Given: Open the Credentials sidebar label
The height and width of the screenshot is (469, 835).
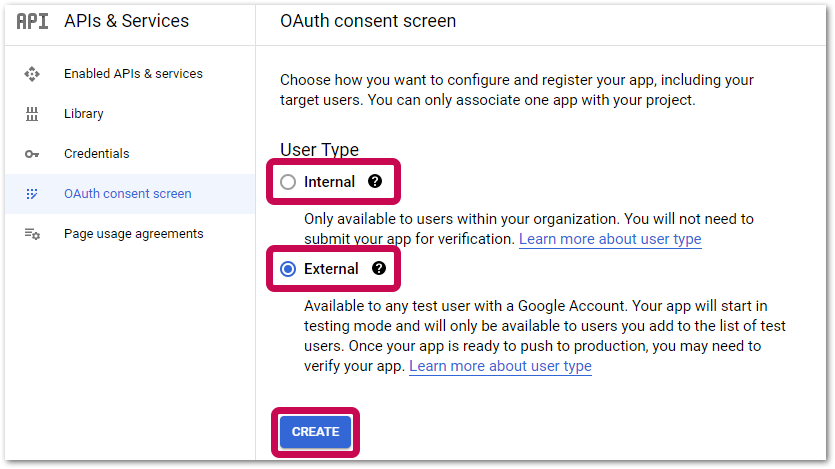Looking at the screenshot, I should [x=97, y=154].
